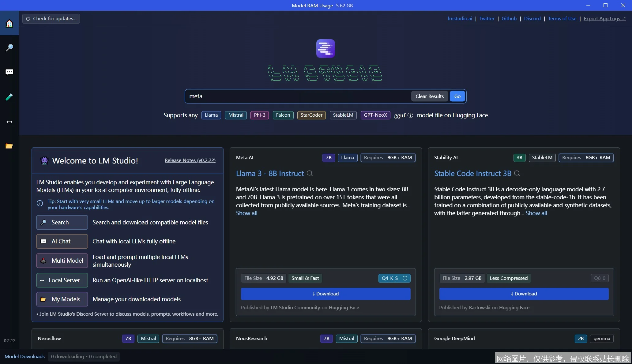Screen dimensions: 632x364
Task: Open Multi Model from the Welcome panel
Action: pyautogui.click(x=62, y=261)
